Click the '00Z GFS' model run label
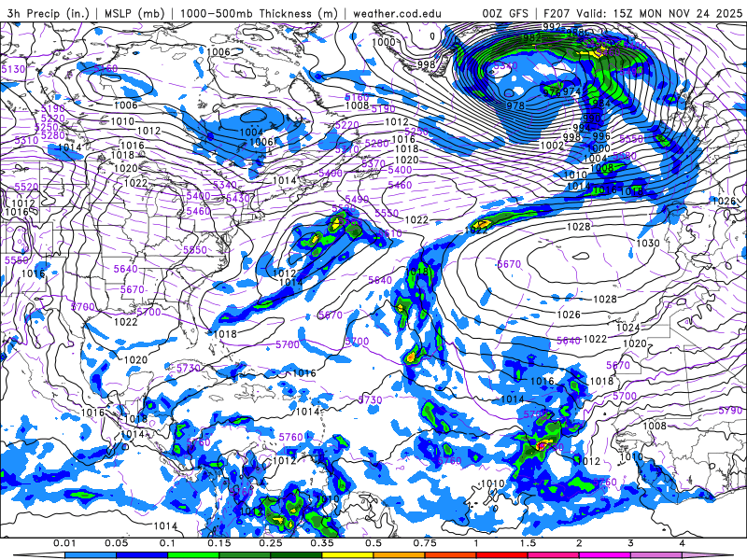The width and height of the screenshot is (747, 560). pyautogui.click(x=505, y=13)
